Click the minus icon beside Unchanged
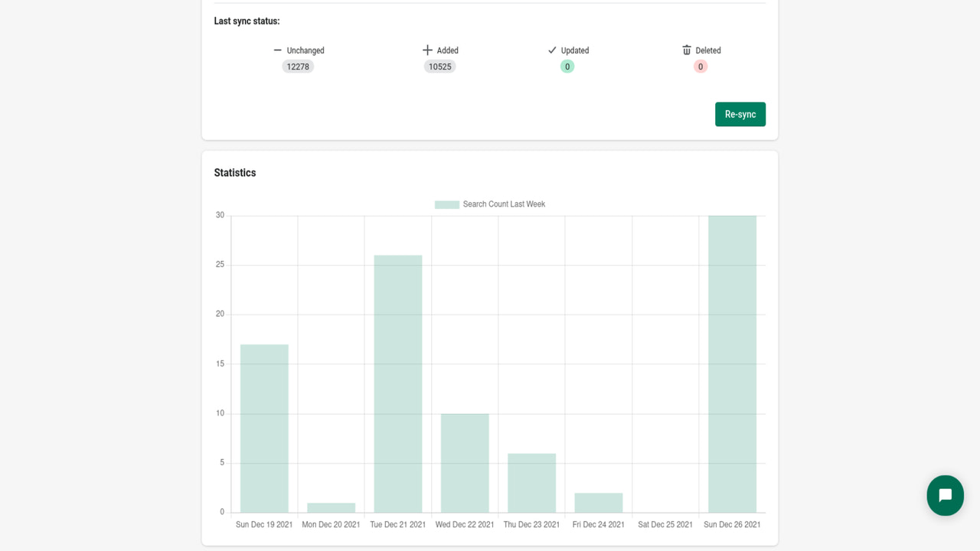Viewport: 980px width, 551px height. pos(278,51)
